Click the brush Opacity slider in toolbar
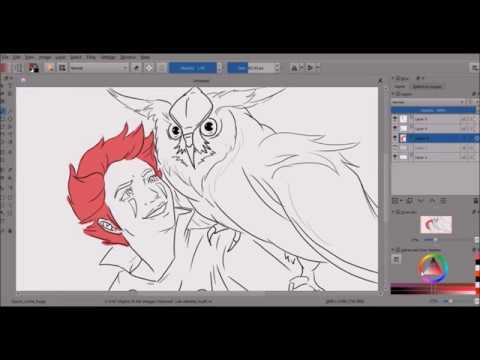Viewport: 480px width, 360px height. pos(193,68)
